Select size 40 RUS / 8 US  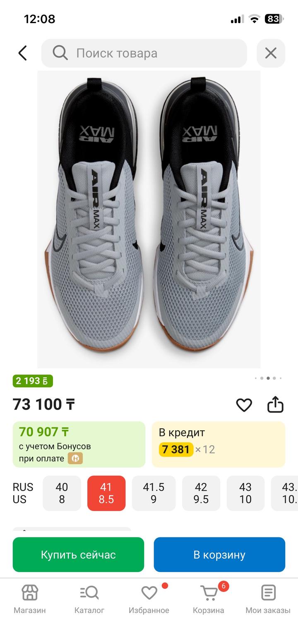pyautogui.click(x=62, y=493)
